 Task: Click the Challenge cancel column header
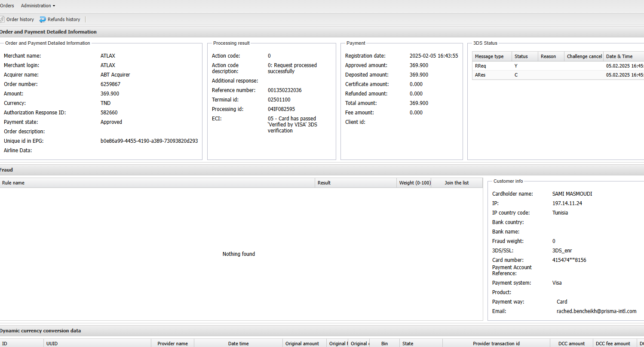584,56
